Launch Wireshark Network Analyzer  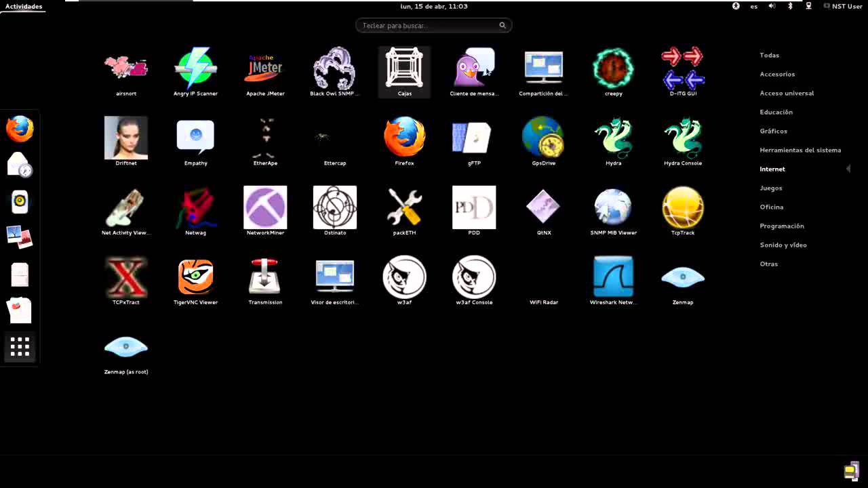coord(613,281)
